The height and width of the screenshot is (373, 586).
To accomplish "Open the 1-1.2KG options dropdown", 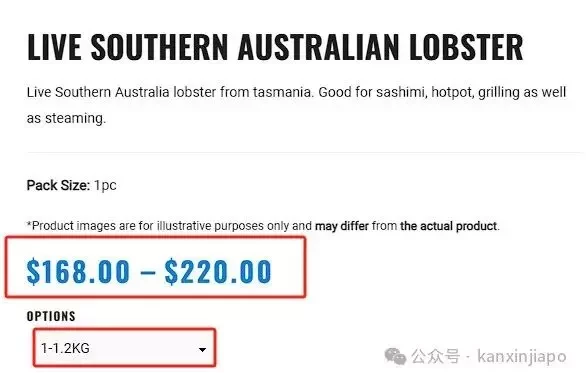I will 124,348.
